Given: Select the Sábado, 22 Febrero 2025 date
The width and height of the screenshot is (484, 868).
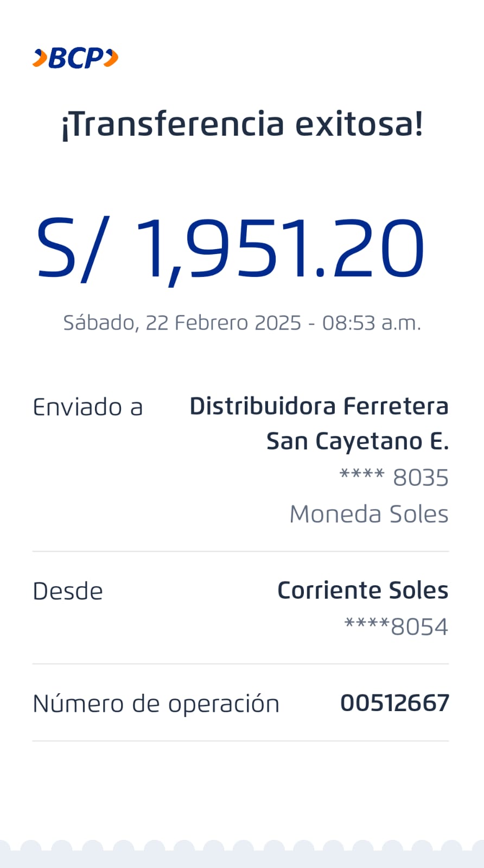Looking at the screenshot, I should click(x=182, y=323).
